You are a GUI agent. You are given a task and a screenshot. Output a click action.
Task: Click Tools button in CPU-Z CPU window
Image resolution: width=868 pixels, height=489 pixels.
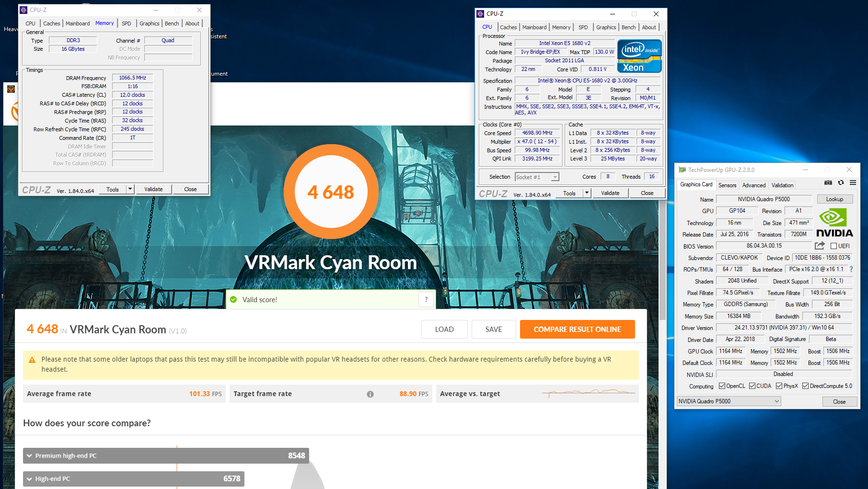(569, 193)
